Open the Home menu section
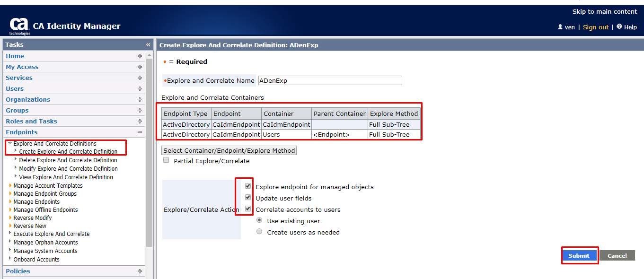 click(x=15, y=56)
